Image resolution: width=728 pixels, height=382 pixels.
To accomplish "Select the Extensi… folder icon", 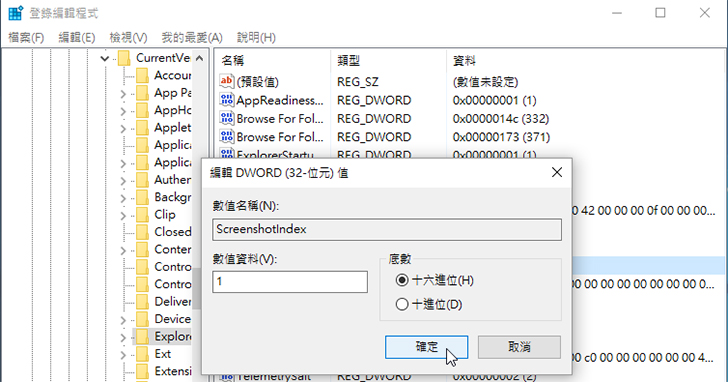I will 143,371.
